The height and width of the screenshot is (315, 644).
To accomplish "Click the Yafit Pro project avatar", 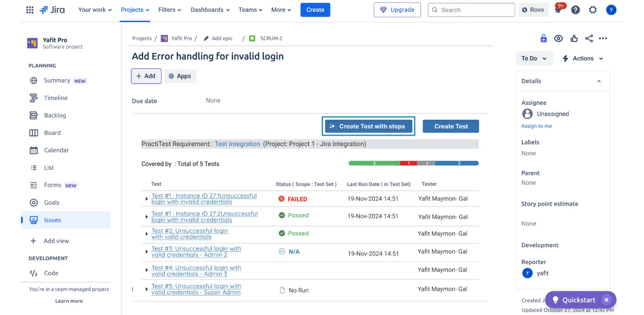I will [x=32, y=43].
